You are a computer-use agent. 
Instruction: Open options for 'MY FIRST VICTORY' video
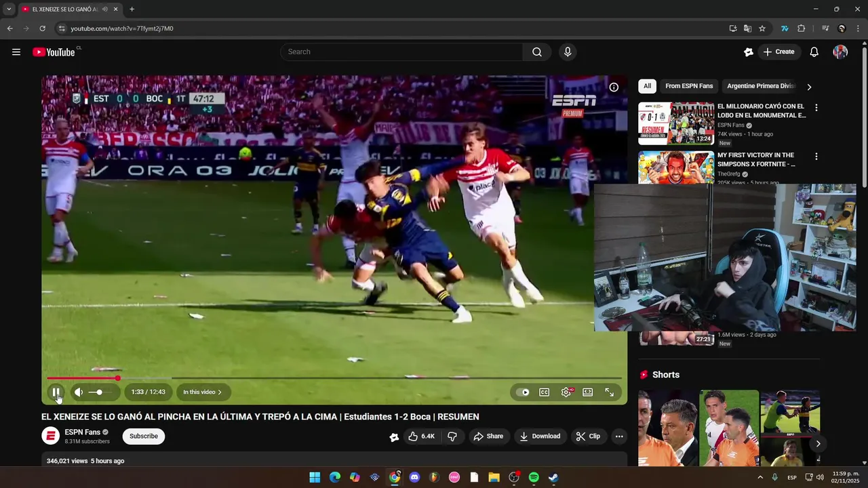[x=816, y=157]
